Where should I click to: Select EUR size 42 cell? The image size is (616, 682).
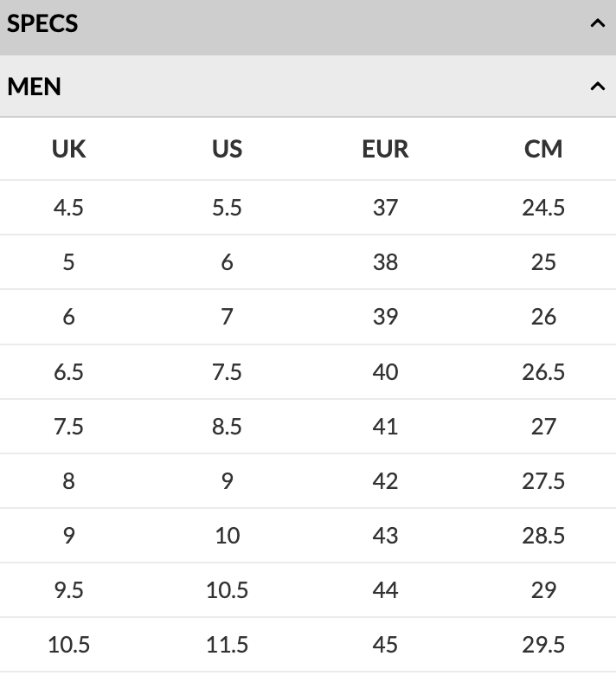(385, 481)
